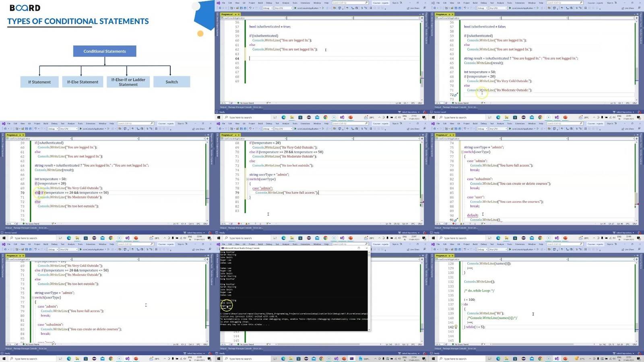This screenshot has height=362, width=644.
Task: Click 'No issues found' indicator in 'isAuthenticated = true' frame
Action: pyautogui.click(x=246, y=103)
